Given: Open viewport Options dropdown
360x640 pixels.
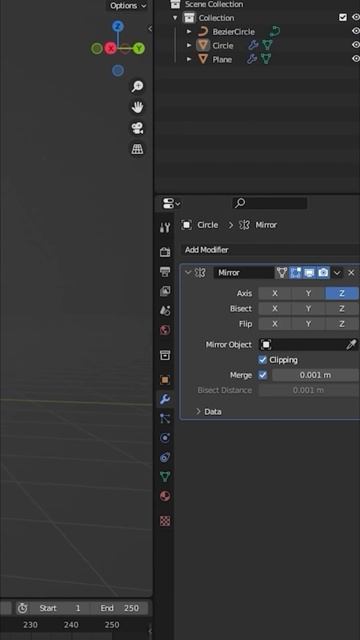Looking at the screenshot, I should pyautogui.click(x=128, y=6).
